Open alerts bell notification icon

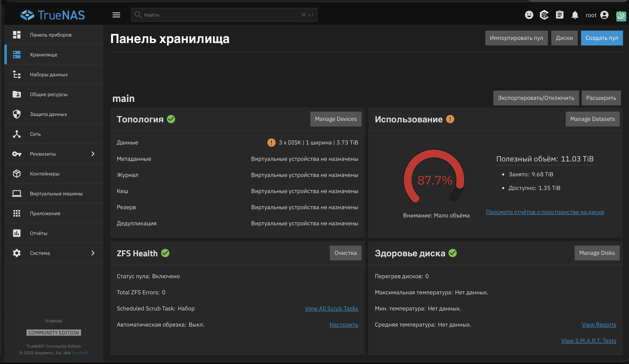(x=575, y=15)
